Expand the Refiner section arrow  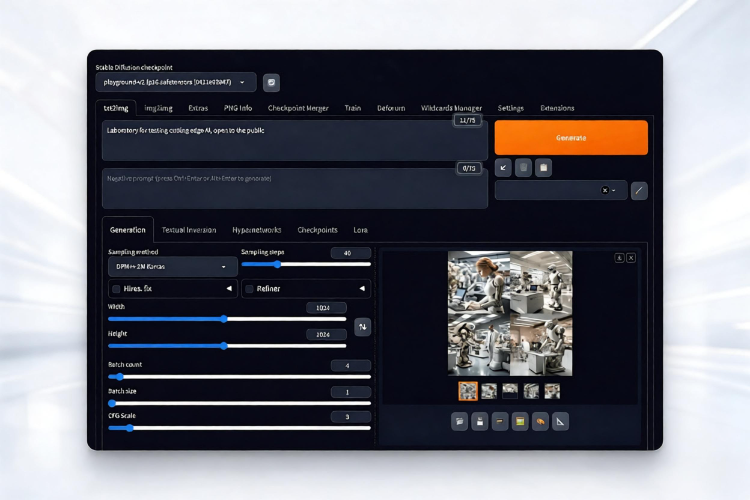click(362, 289)
